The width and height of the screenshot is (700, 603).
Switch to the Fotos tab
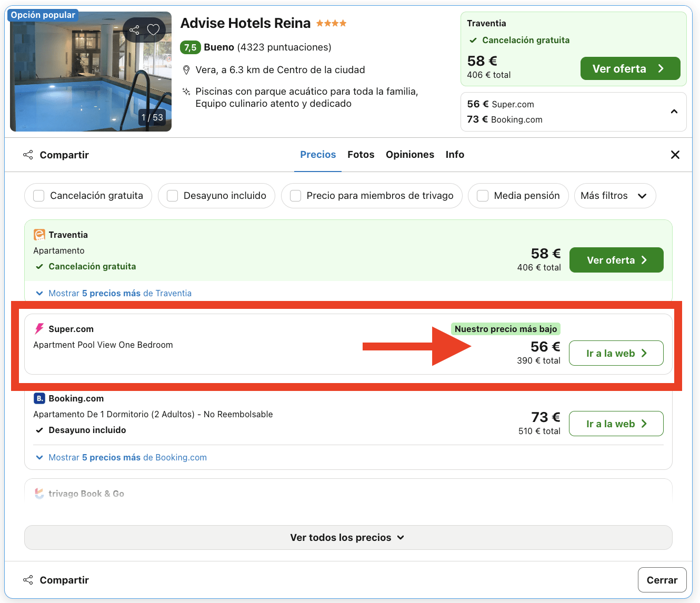tap(361, 154)
